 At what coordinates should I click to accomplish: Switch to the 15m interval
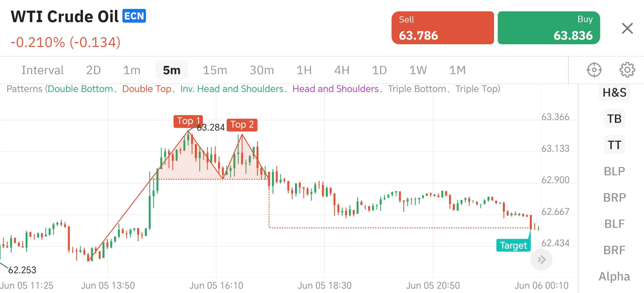(215, 70)
